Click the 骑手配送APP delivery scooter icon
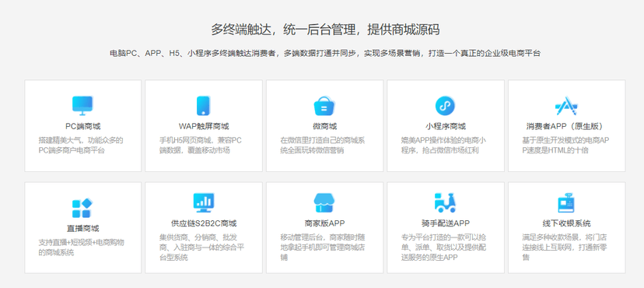644x288 pixels. tap(445, 203)
